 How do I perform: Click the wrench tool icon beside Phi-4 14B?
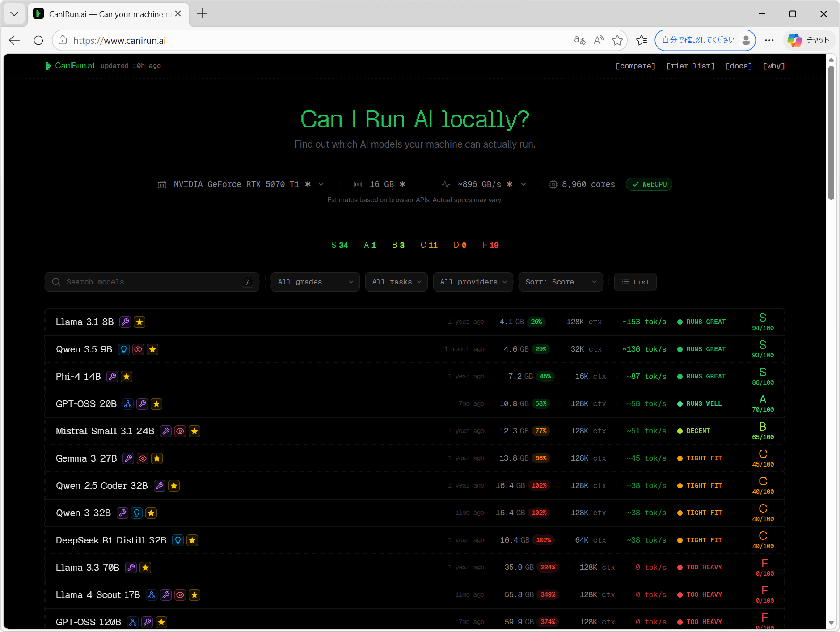pos(112,377)
